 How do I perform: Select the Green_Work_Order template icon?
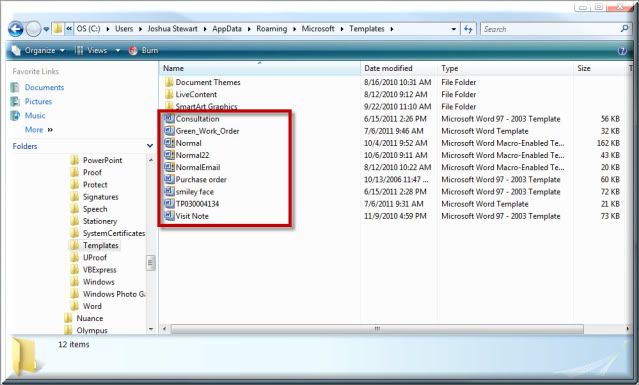(x=169, y=131)
